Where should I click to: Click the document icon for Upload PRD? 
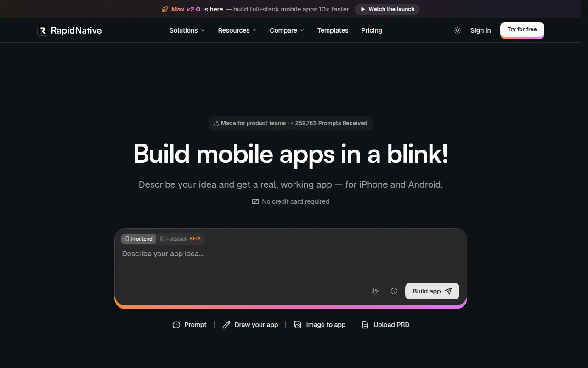pyautogui.click(x=365, y=325)
